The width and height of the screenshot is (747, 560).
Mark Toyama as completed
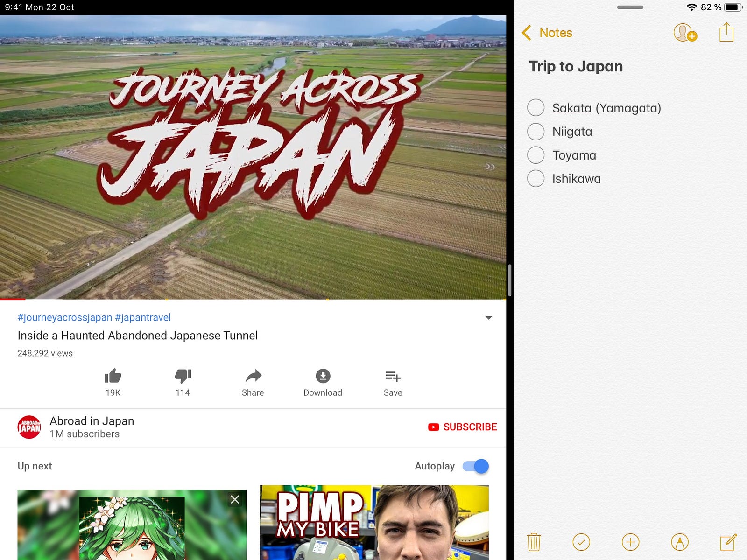[x=536, y=155]
